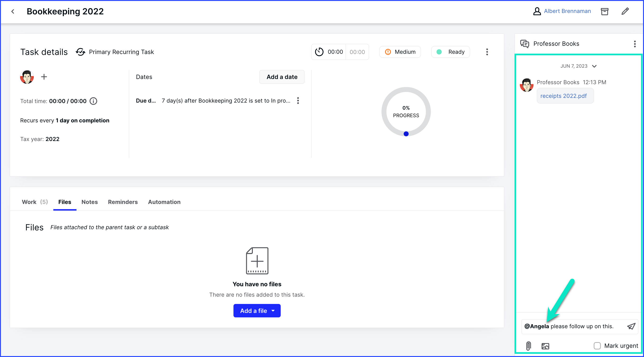Click the Primary Recurring Task label
This screenshot has height=357, width=644.
click(121, 52)
